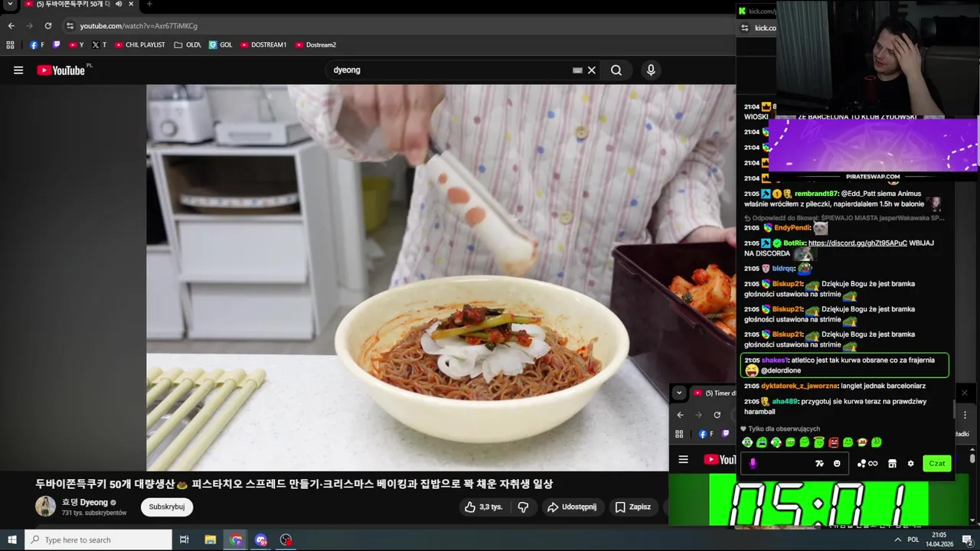Click username EndyPendi in chat
The image size is (980, 551).
(792, 228)
